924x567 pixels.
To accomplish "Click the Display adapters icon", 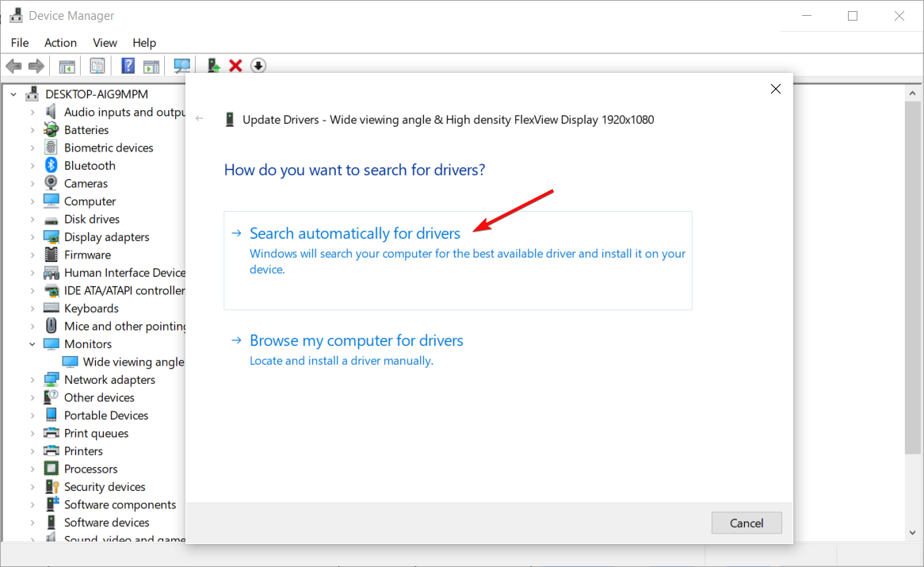I will coord(52,237).
